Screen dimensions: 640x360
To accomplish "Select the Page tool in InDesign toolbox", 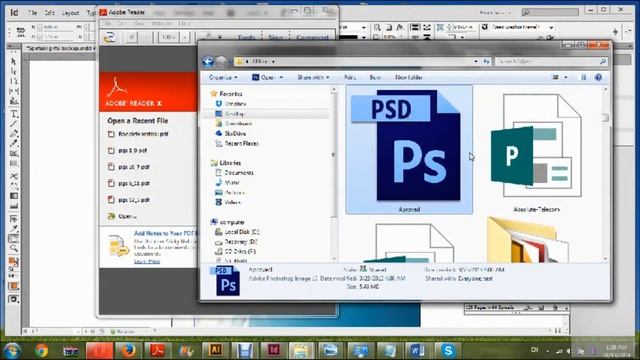I will 13,81.
